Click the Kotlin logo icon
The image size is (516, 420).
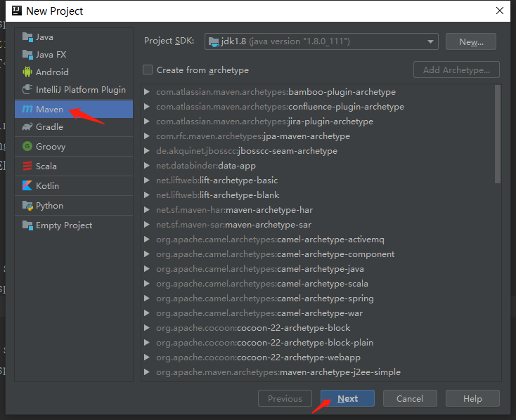(x=27, y=185)
